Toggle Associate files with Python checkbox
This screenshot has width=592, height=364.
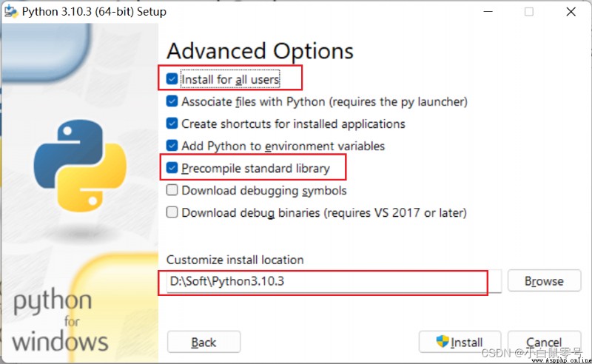point(172,101)
